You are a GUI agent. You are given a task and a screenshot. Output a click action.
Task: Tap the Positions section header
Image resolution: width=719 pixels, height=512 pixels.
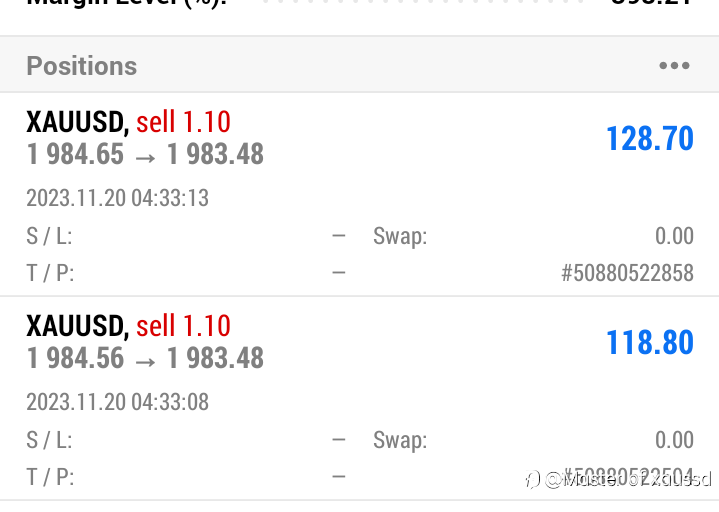click(x=360, y=65)
